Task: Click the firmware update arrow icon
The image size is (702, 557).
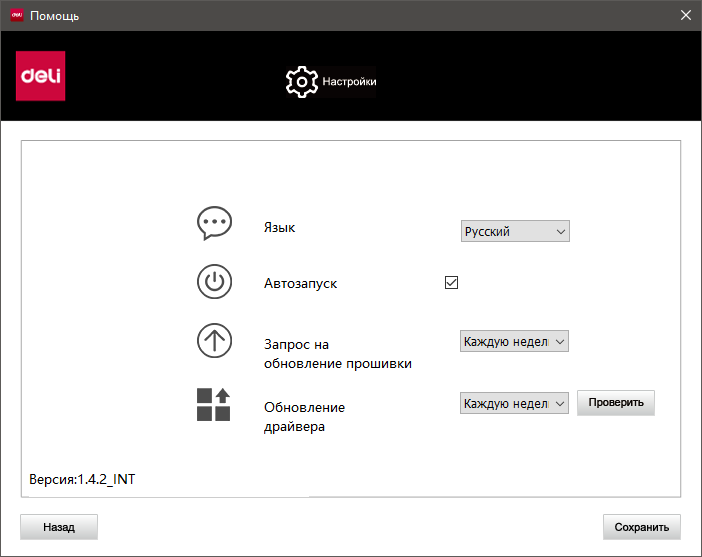Action: (214, 341)
